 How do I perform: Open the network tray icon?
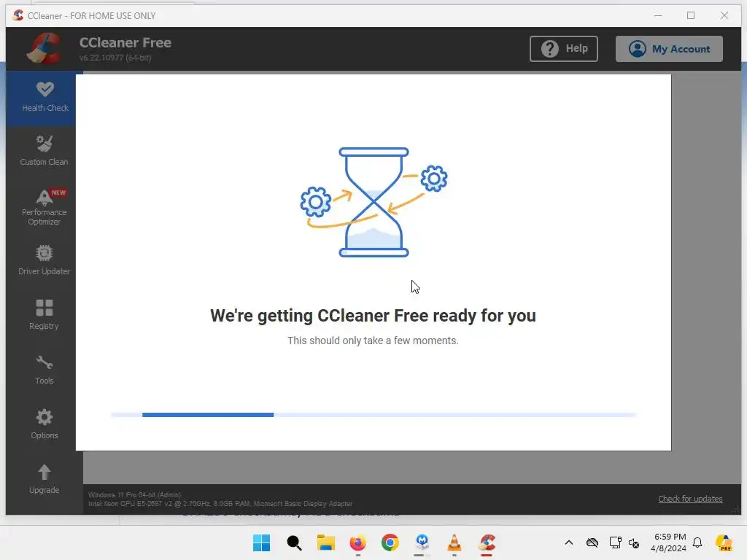pyautogui.click(x=615, y=542)
